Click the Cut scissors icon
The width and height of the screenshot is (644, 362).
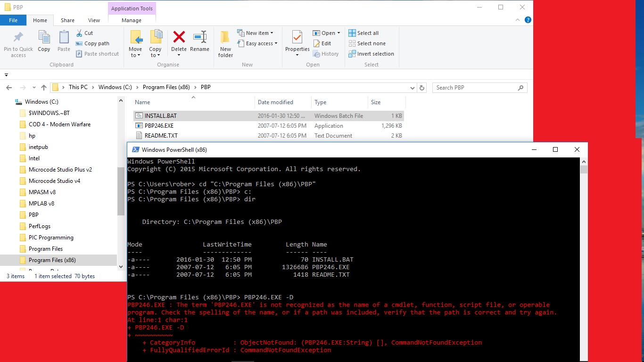(79, 33)
